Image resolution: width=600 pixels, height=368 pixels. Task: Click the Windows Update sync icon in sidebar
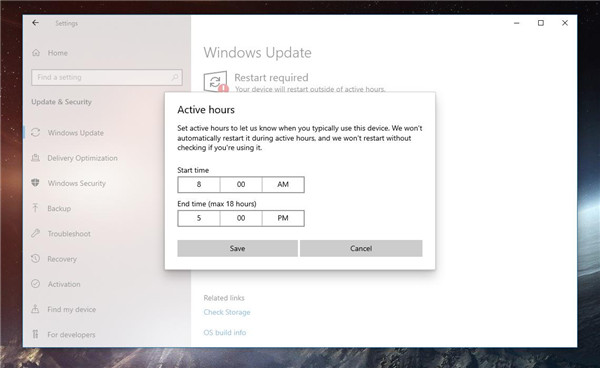click(x=36, y=132)
